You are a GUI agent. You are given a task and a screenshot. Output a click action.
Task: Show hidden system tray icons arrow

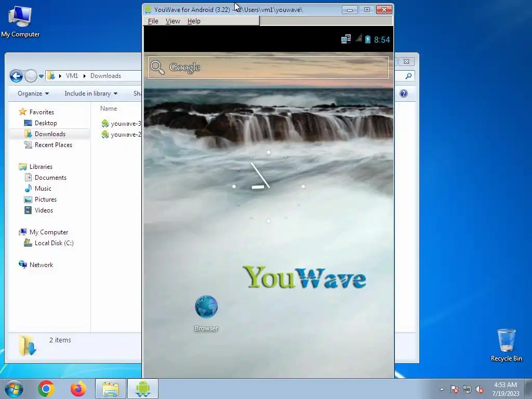[x=442, y=389]
